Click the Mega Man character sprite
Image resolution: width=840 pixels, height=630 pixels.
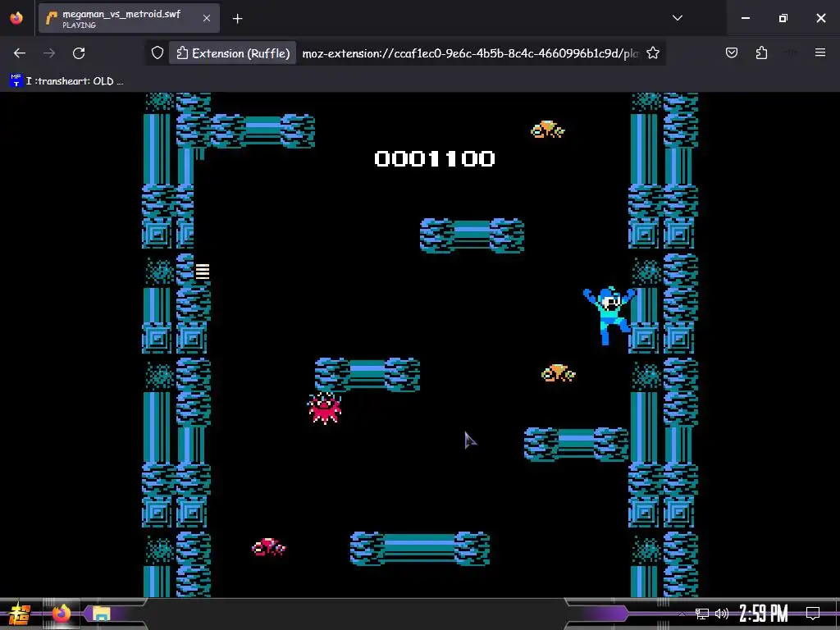click(x=609, y=316)
